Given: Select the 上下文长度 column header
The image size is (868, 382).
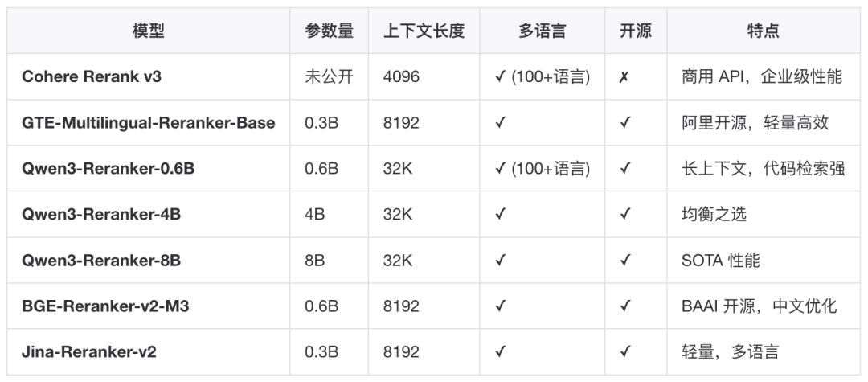Looking at the screenshot, I should point(424,31).
